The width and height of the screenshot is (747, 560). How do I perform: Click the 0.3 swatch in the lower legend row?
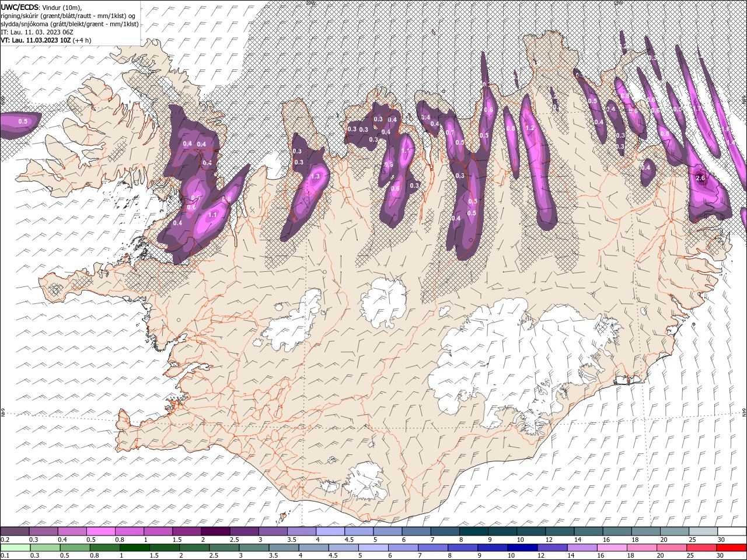tap(45, 548)
